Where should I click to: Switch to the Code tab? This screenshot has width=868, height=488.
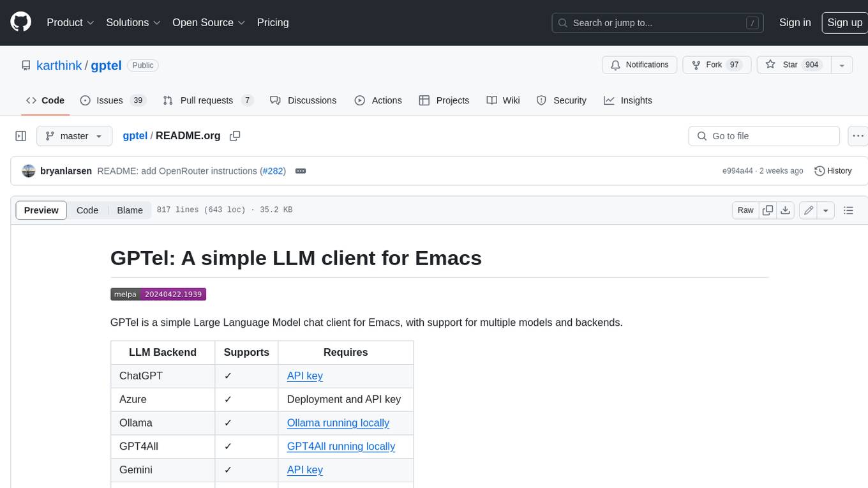coord(45,100)
